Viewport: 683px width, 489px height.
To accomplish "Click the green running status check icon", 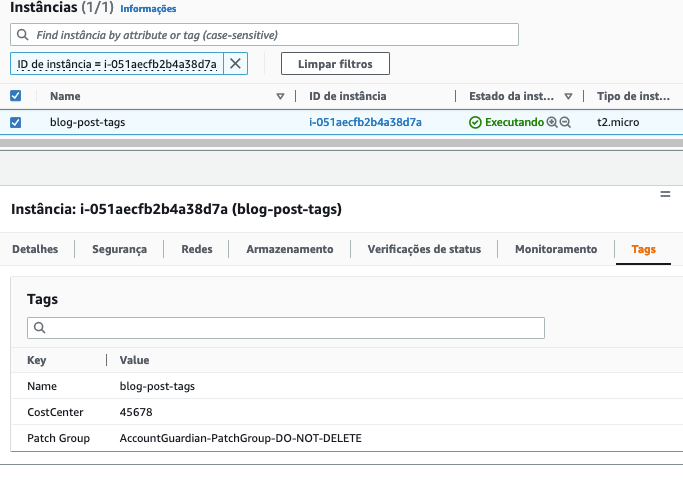I will click(475, 122).
